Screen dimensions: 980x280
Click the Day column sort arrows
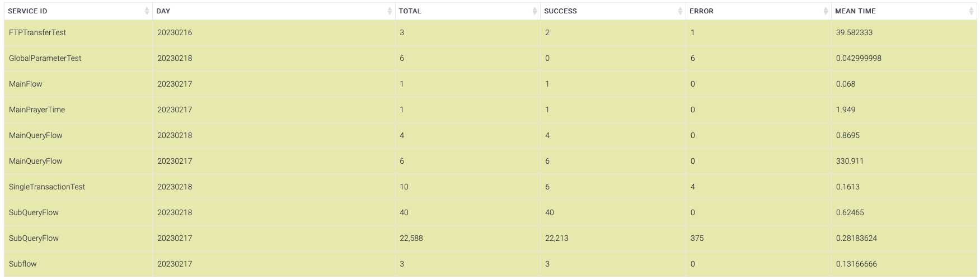pyautogui.click(x=390, y=11)
